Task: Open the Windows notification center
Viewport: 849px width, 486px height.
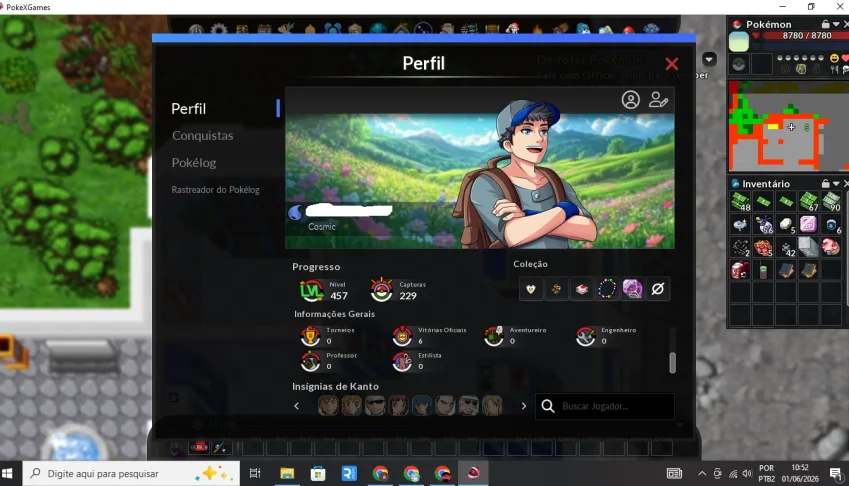Action: pyautogui.click(x=835, y=474)
